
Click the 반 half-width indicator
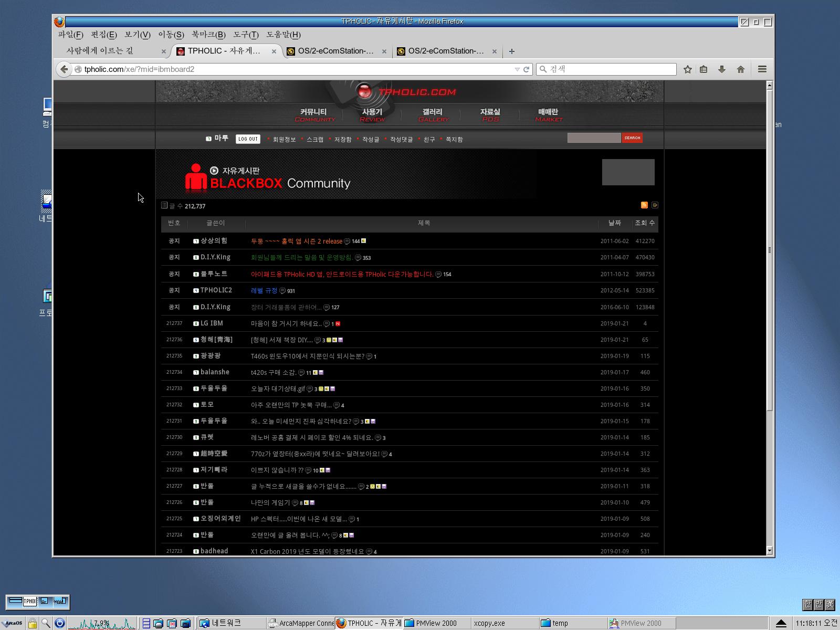pyautogui.click(x=819, y=604)
